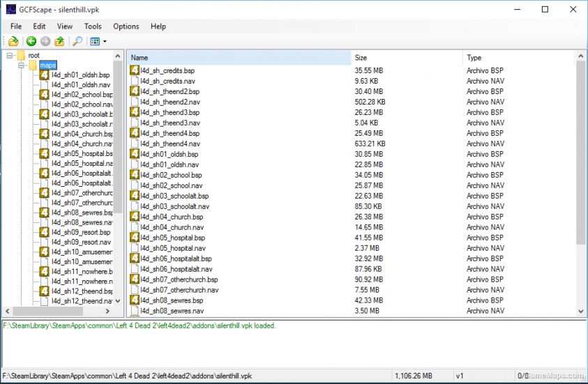
Task: Click l4d_sh07_otherchurch.bsp icon in file list
Action: click(135, 279)
